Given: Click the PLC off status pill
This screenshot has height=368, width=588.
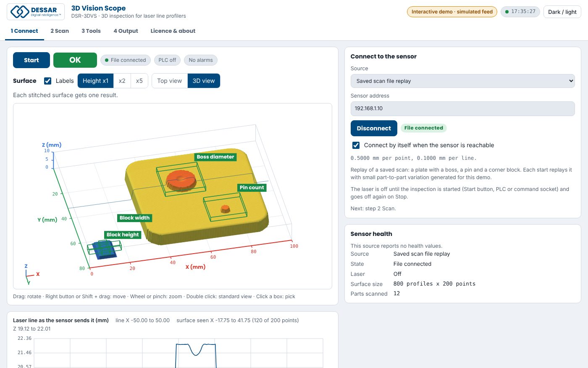Looking at the screenshot, I should click(167, 60).
